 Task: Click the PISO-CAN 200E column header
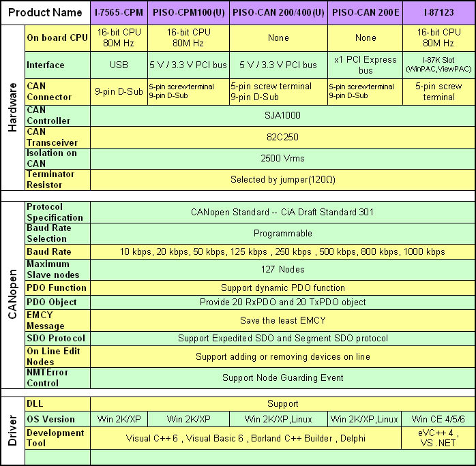pos(366,13)
